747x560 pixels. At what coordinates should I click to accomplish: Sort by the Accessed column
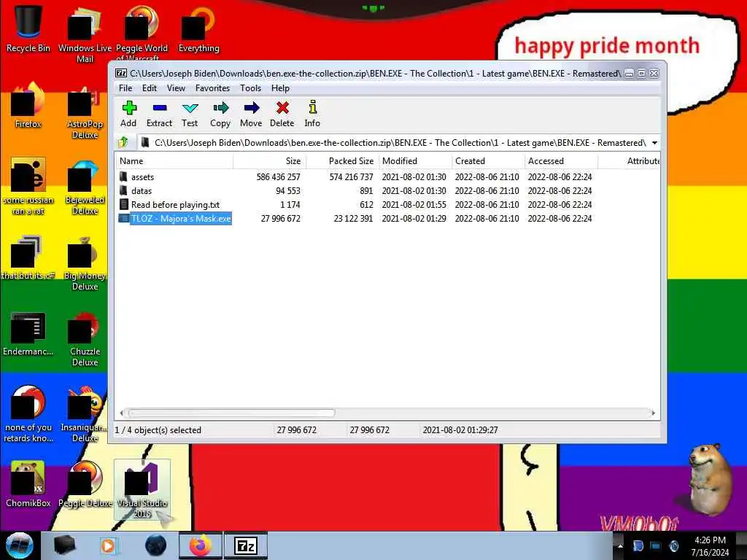click(561, 161)
